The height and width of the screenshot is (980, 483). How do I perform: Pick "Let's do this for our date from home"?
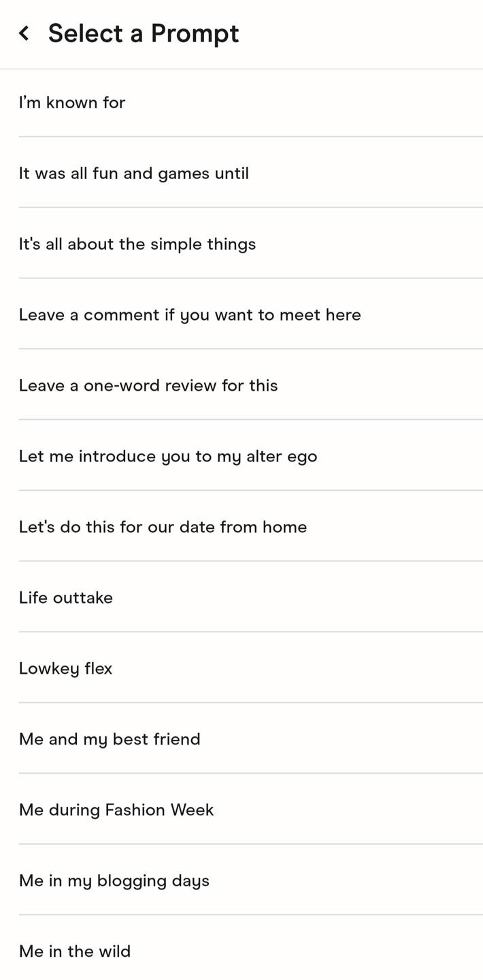tap(241, 527)
